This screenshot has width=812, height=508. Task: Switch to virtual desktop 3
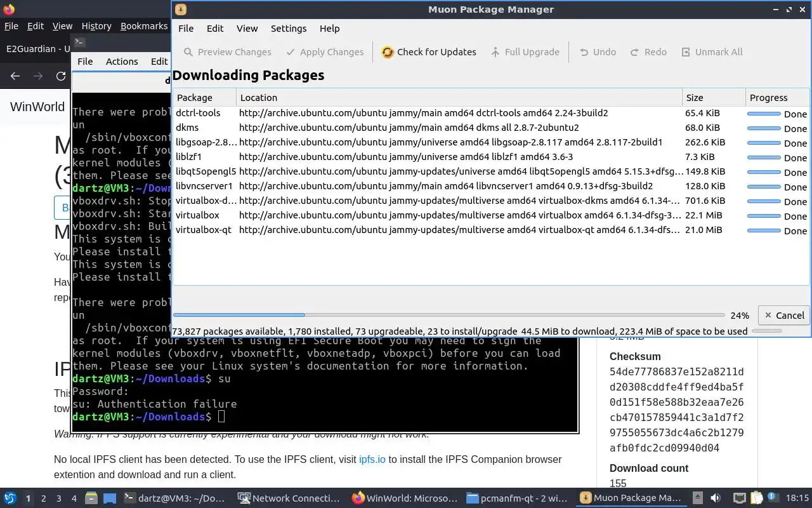[x=59, y=498]
